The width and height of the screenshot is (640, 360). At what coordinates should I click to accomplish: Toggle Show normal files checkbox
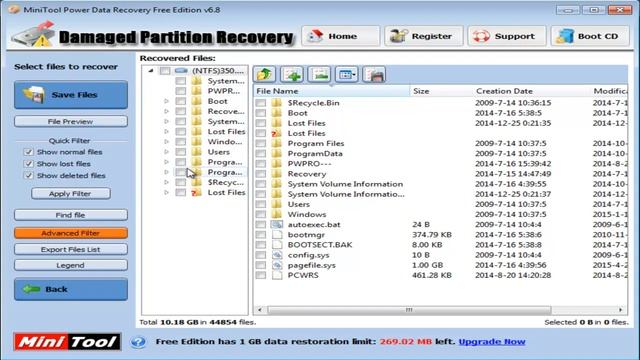click(29, 152)
